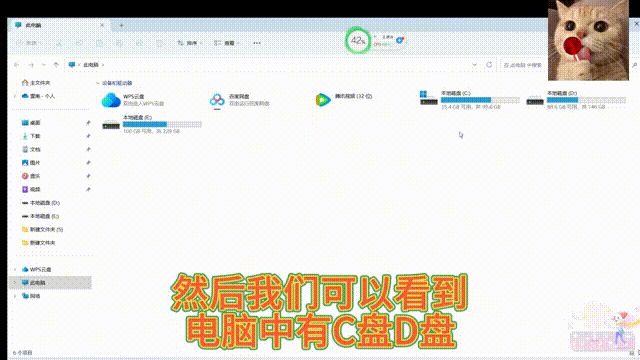This screenshot has width=640, height=360.
Task: Open 文档 in quick access
Action: (31, 149)
